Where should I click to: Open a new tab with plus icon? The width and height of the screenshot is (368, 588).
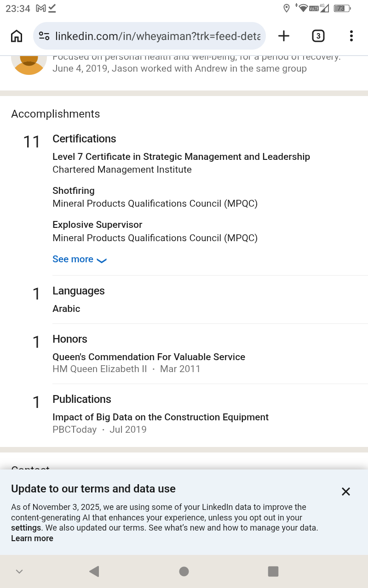pos(284,36)
